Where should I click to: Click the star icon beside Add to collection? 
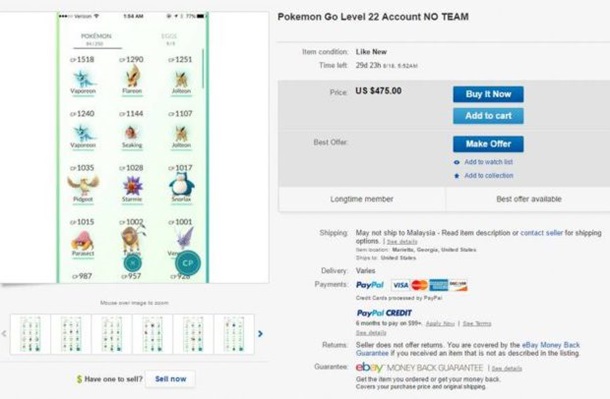pos(457,176)
